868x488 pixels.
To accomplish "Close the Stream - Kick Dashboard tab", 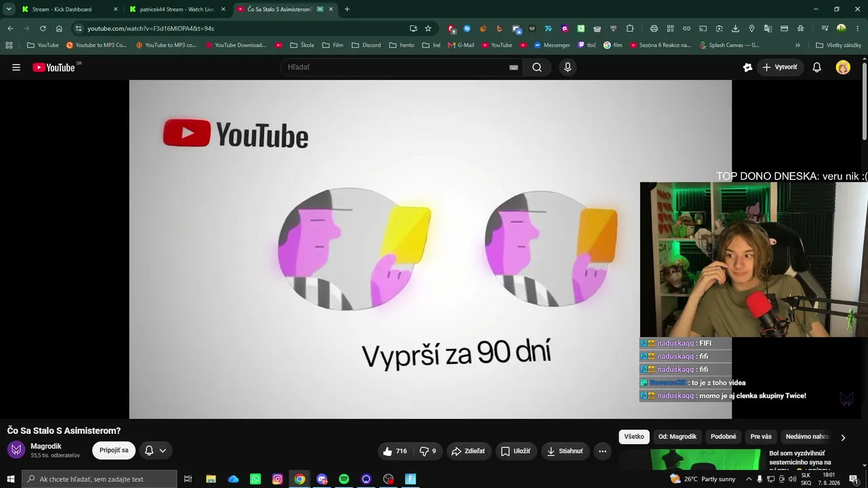I will tap(115, 9).
